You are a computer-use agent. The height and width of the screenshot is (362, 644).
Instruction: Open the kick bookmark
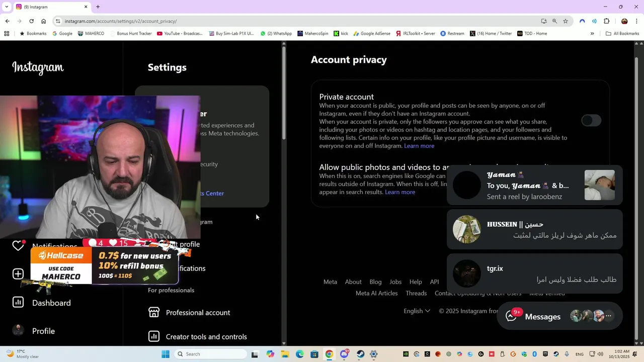(x=341, y=34)
